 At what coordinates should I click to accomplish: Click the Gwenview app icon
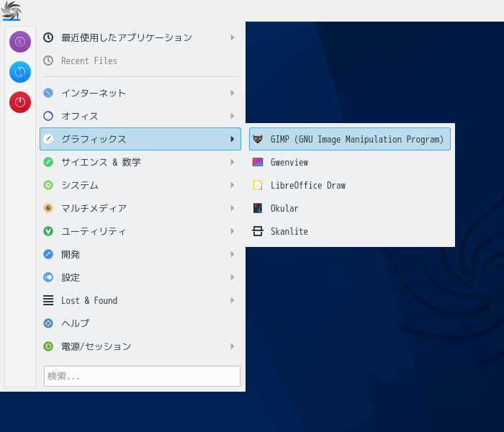[x=258, y=162]
